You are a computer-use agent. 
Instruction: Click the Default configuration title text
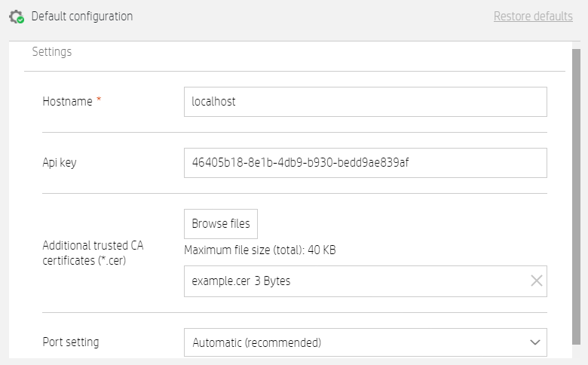click(81, 16)
